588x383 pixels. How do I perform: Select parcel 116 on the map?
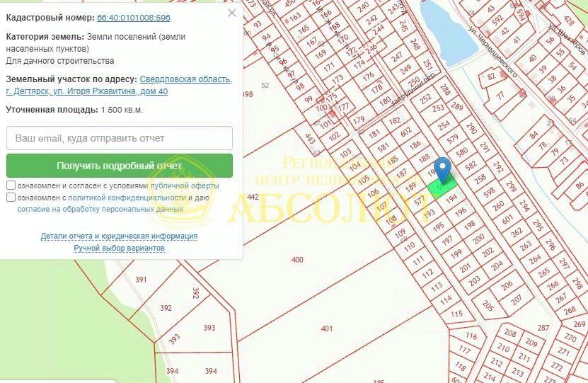pyautogui.click(x=471, y=336)
